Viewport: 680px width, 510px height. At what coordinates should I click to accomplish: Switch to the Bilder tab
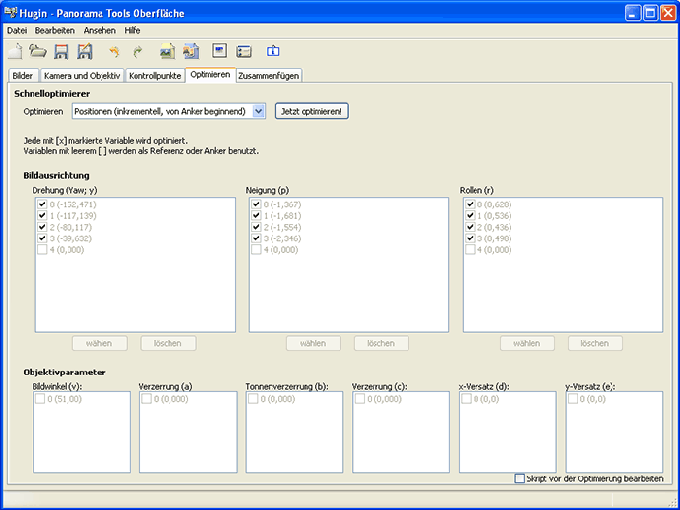[x=23, y=75]
